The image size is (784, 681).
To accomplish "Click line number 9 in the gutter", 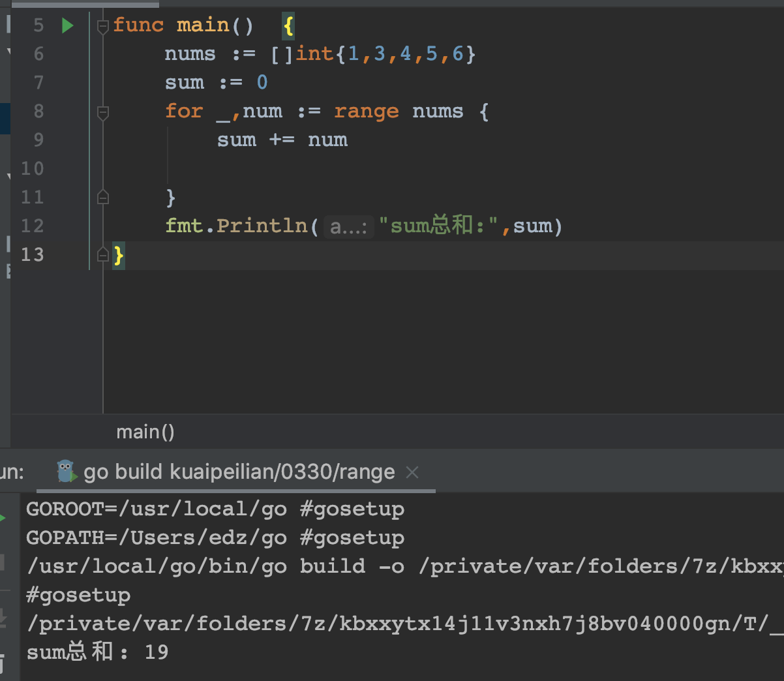I will (x=38, y=140).
